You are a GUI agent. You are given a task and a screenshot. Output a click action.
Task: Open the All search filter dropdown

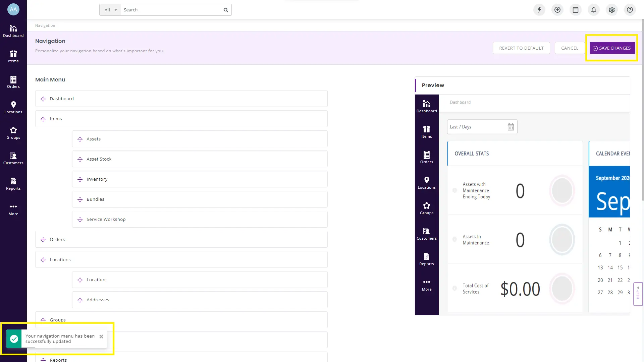click(110, 10)
